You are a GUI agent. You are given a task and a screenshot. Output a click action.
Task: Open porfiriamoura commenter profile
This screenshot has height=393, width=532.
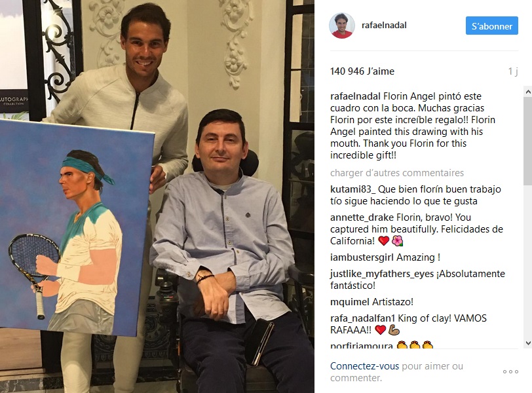[362, 346]
